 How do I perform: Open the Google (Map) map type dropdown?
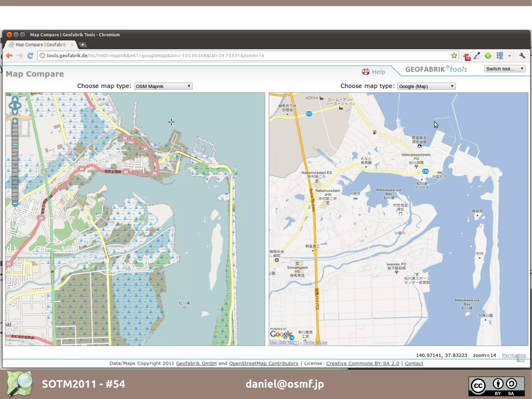click(426, 86)
